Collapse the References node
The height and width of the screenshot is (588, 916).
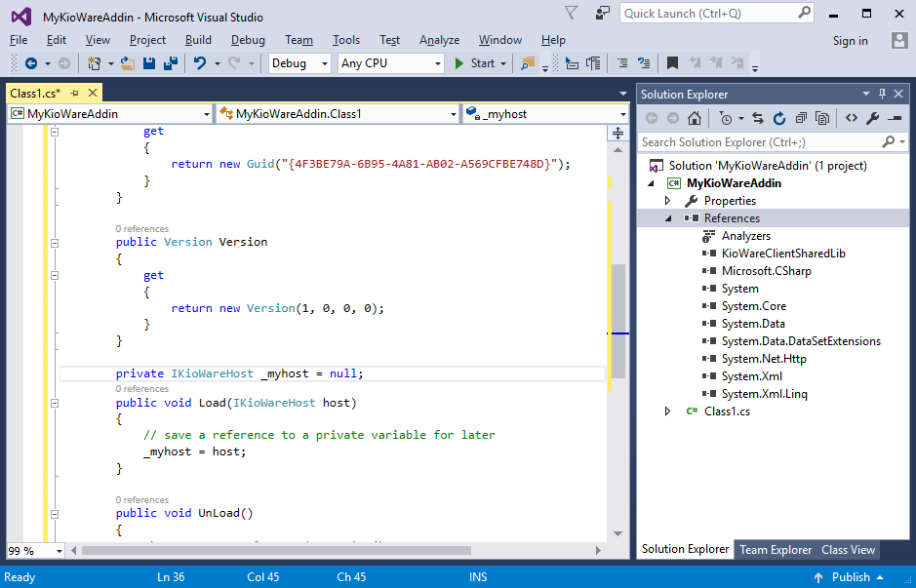(667, 218)
